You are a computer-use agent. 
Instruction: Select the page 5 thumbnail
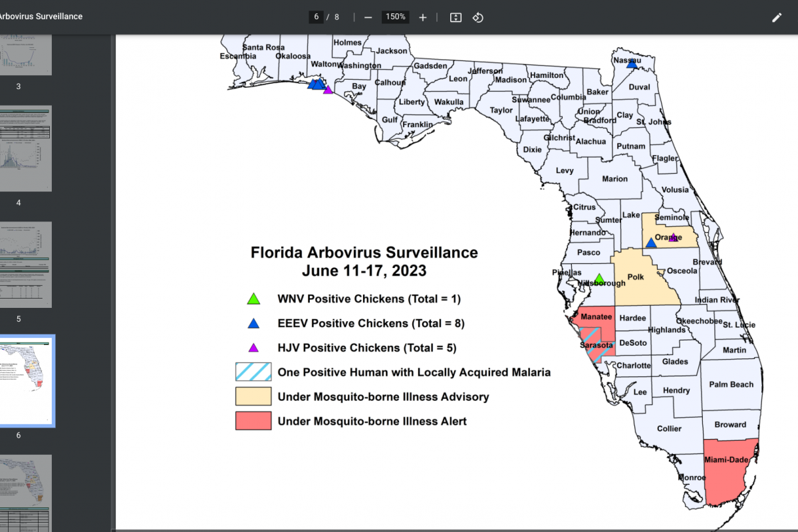(26, 265)
